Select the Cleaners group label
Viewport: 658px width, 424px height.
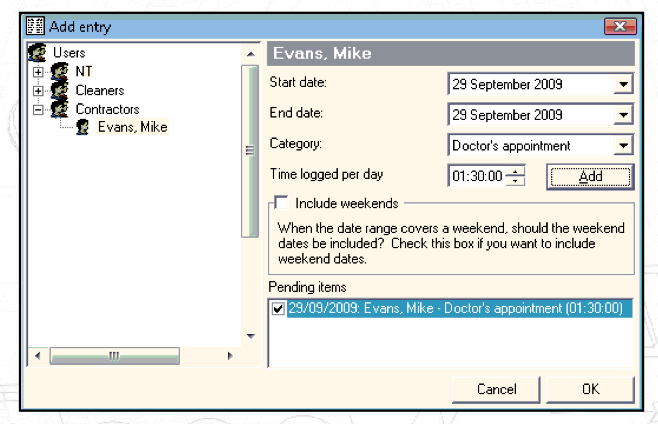(x=100, y=90)
